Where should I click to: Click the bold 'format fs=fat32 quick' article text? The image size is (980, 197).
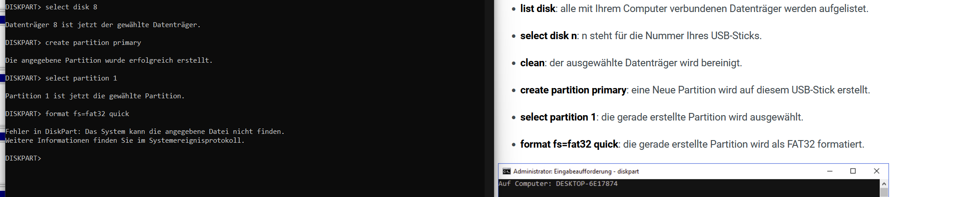tap(569, 144)
